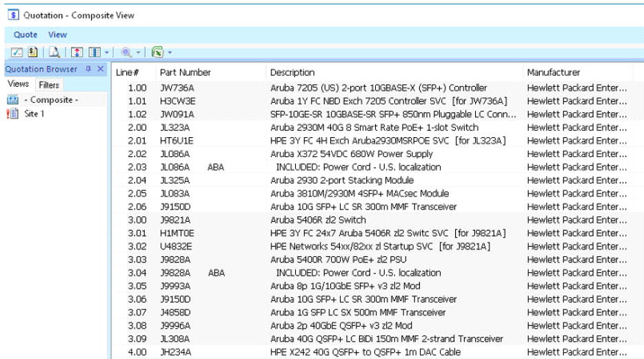Screen dimensions: 644x359
Task: Select part number JW091A cell
Action: [x=177, y=114]
